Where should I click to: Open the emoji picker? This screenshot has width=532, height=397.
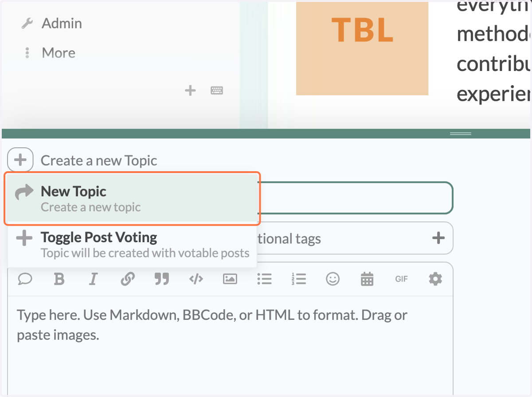tap(333, 279)
